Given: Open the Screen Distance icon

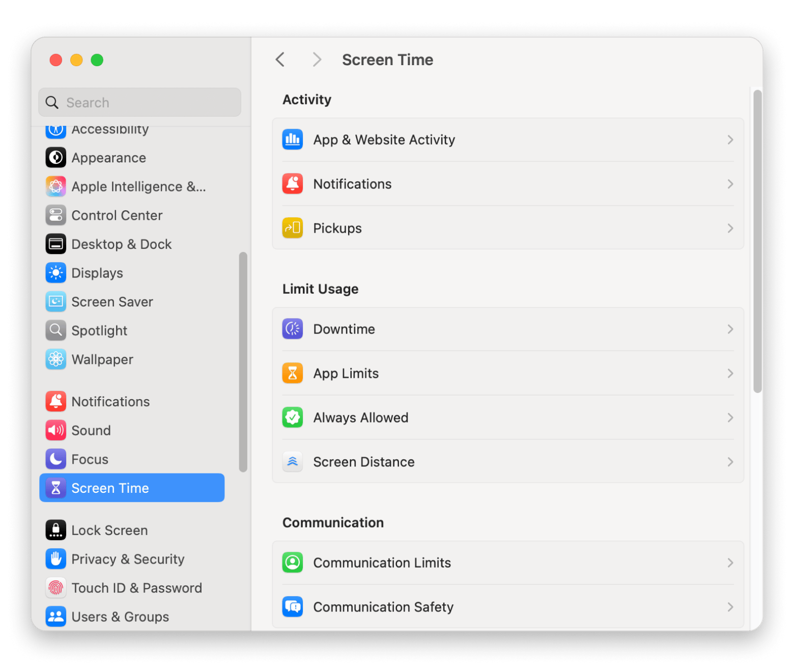Looking at the screenshot, I should (293, 462).
